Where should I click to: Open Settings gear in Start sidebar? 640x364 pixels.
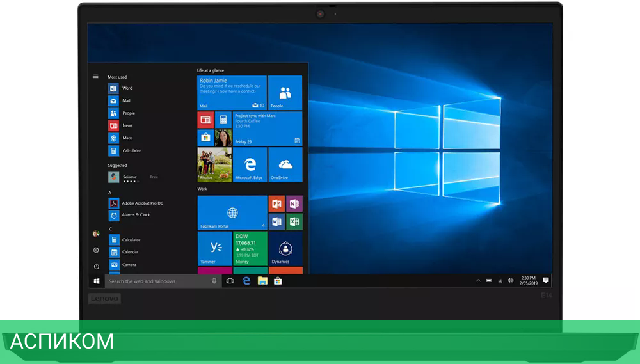tap(96, 250)
